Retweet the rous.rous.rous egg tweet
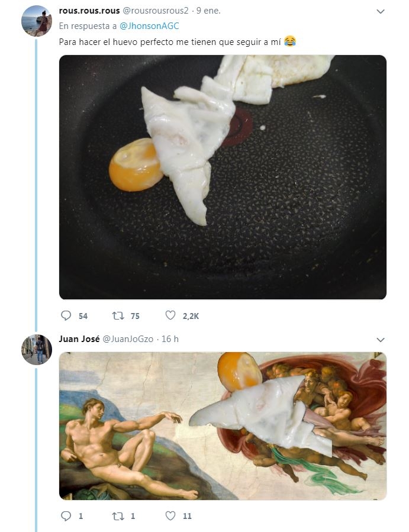This screenshot has width=409, height=532. click(118, 316)
